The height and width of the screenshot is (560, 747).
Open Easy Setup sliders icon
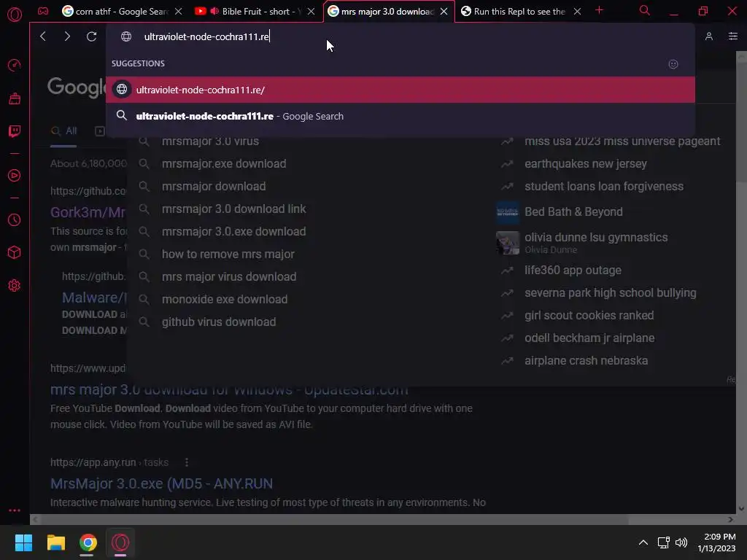pos(733,36)
